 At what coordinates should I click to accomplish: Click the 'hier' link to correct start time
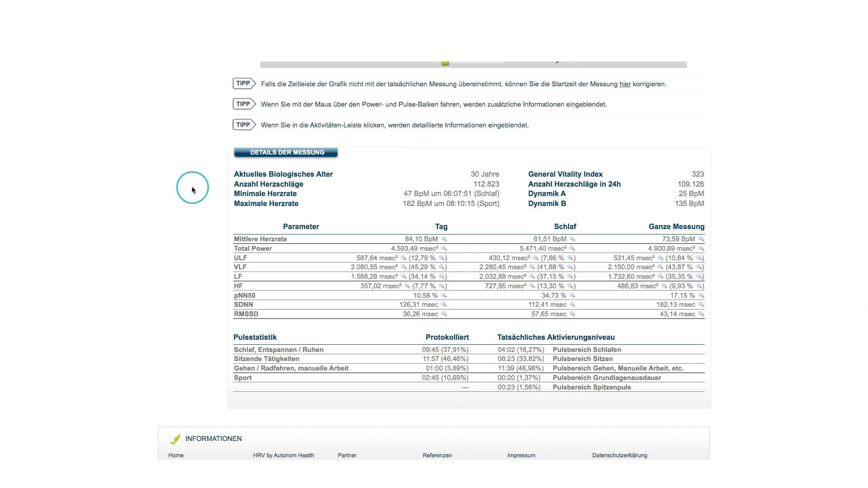tap(625, 84)
